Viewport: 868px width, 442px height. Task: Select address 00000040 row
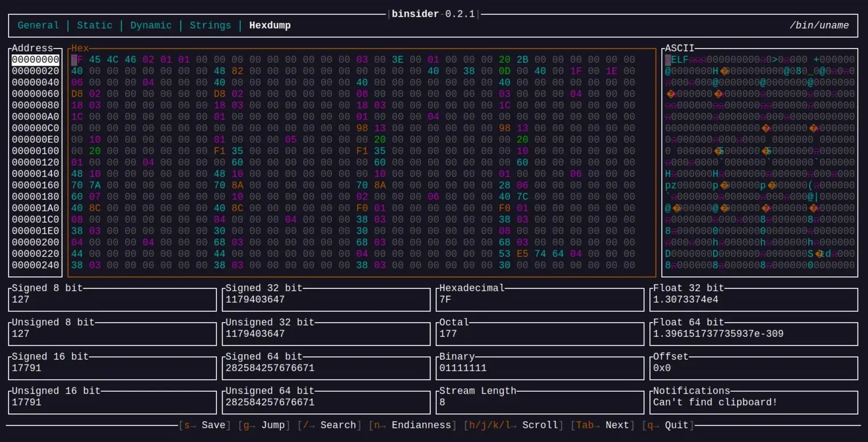click(35, 82)
